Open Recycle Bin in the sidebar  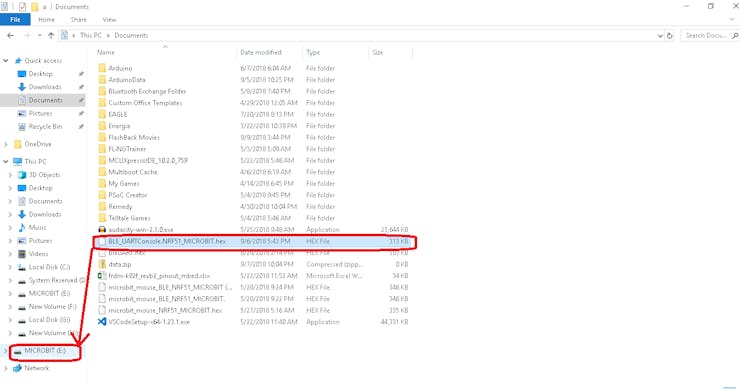[45, 127]
